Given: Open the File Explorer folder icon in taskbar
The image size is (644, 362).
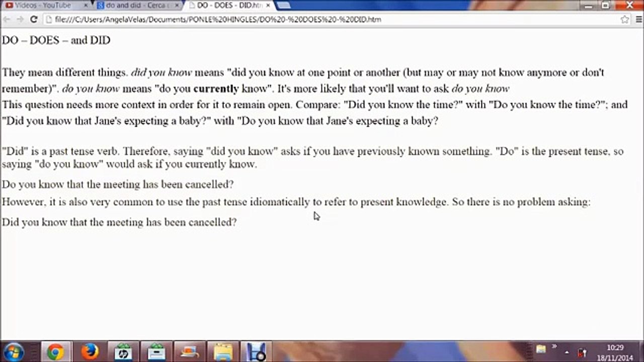Looking at the screenshot, I should coord(223,351).
